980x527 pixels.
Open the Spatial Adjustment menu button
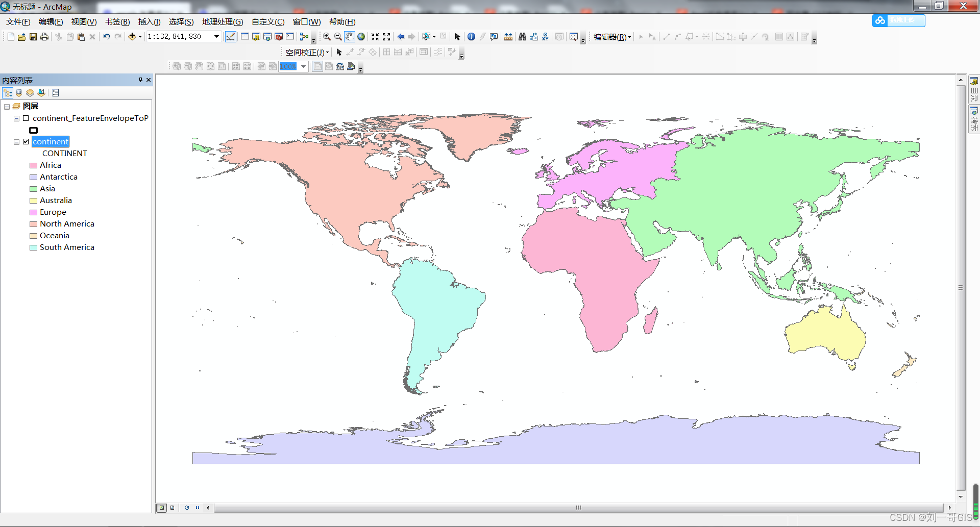pyautogui.click(x=307, y=52)
